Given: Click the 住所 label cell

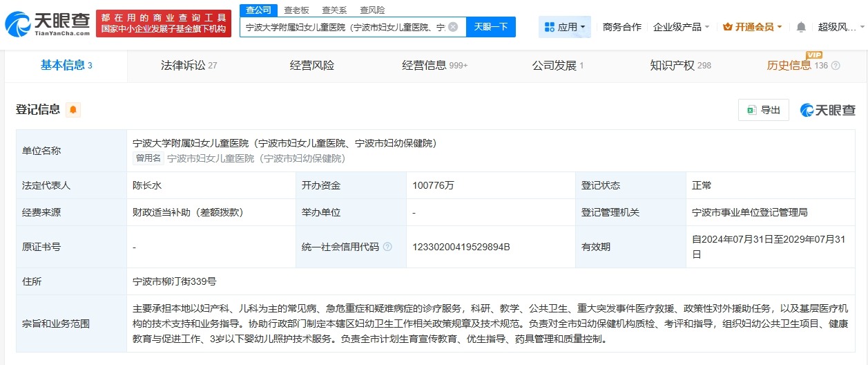Looking at the screenshot, I should 72,281.
